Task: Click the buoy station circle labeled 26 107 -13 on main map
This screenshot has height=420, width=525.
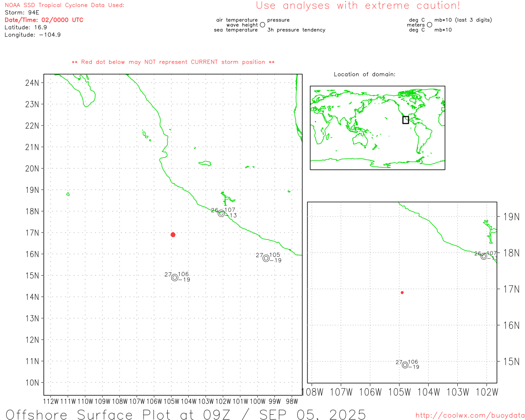Action: pyautogui.click(x=221, y=213)
